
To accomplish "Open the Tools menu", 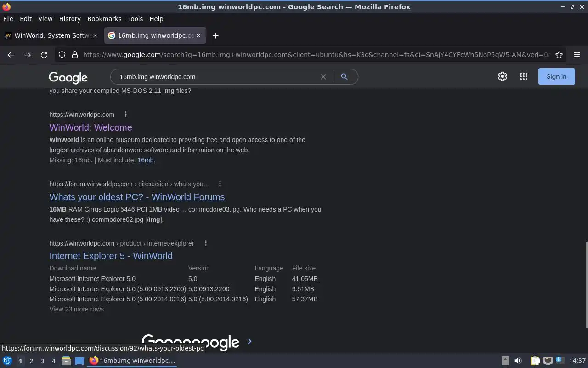I will 136,19.
